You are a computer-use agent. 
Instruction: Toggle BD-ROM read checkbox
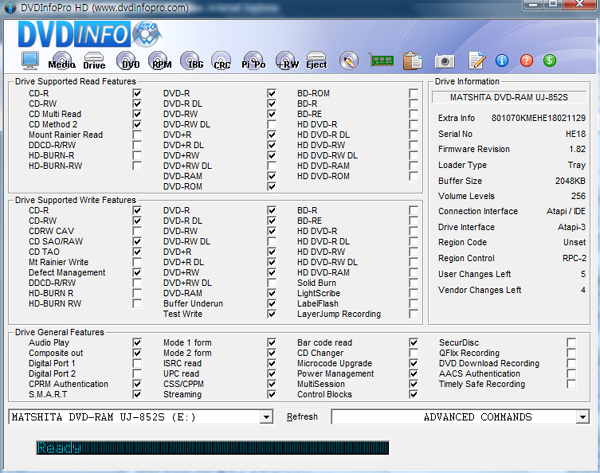coord(413,93)
